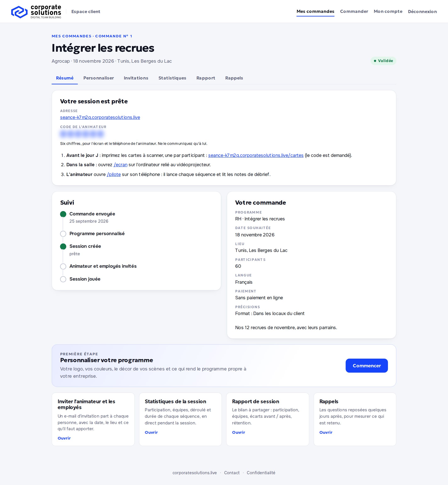Reveal the blurred animator code
The width and height of the screenshot is (448, 485).
(82, 134)
